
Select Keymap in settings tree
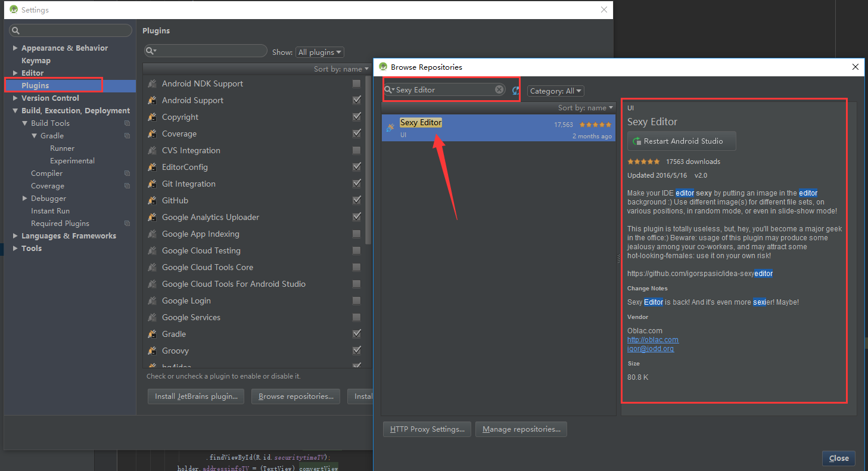36,61
